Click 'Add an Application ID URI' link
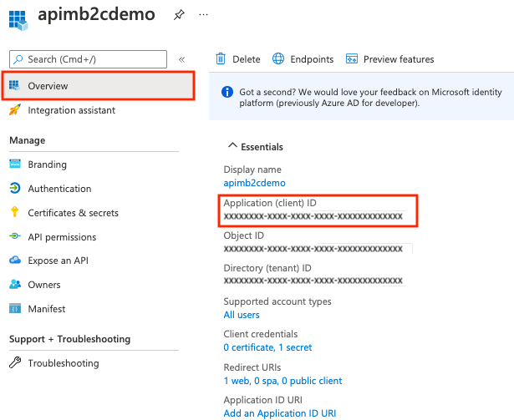 pos(280,413)
